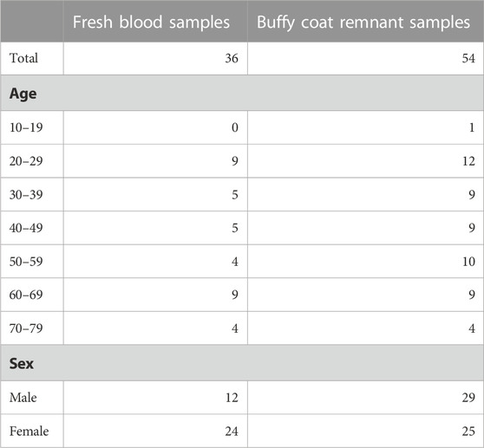Select the 40–49 age row label
The image size is (484, 448).
pos(26,228)
